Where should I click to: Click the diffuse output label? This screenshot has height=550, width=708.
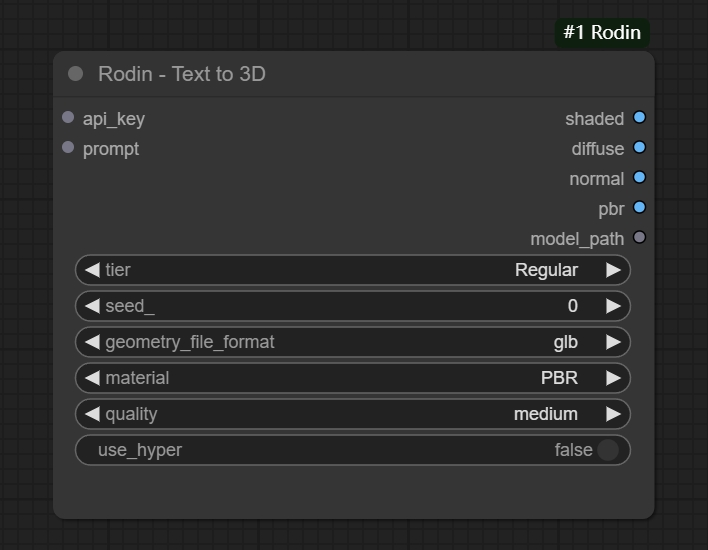pos(598,149)
